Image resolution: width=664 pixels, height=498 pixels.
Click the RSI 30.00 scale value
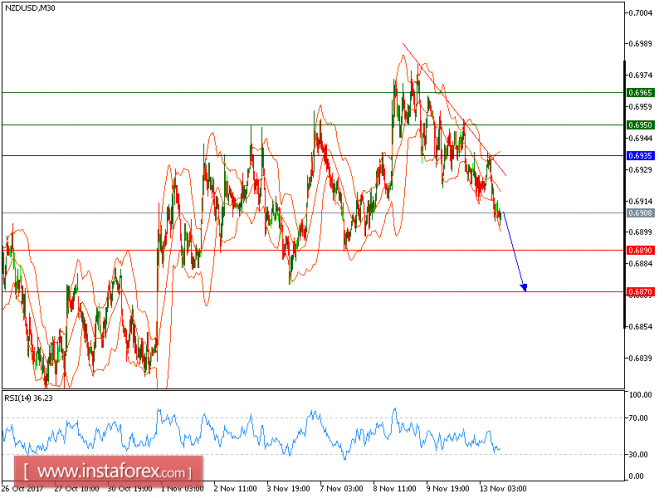(639, 454)
